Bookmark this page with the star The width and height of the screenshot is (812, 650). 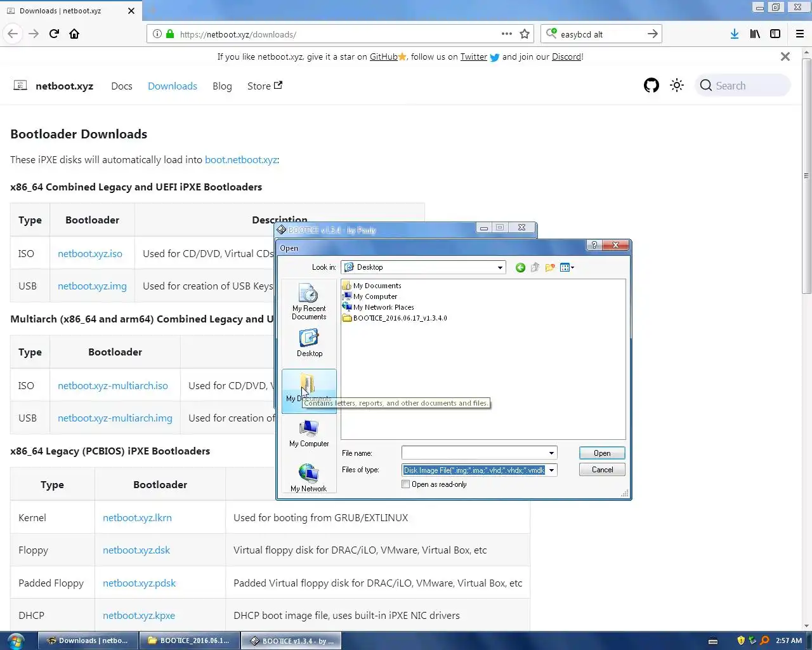525,34
